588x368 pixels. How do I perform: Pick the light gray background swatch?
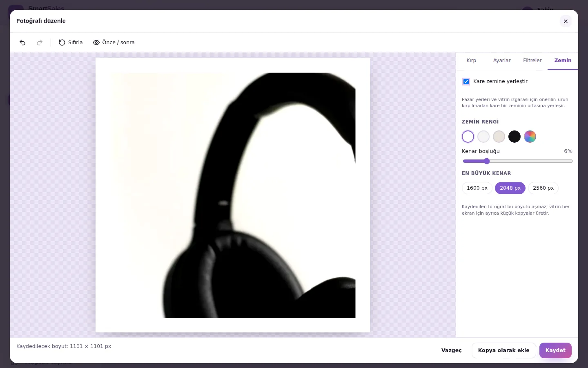pos(483,137)
